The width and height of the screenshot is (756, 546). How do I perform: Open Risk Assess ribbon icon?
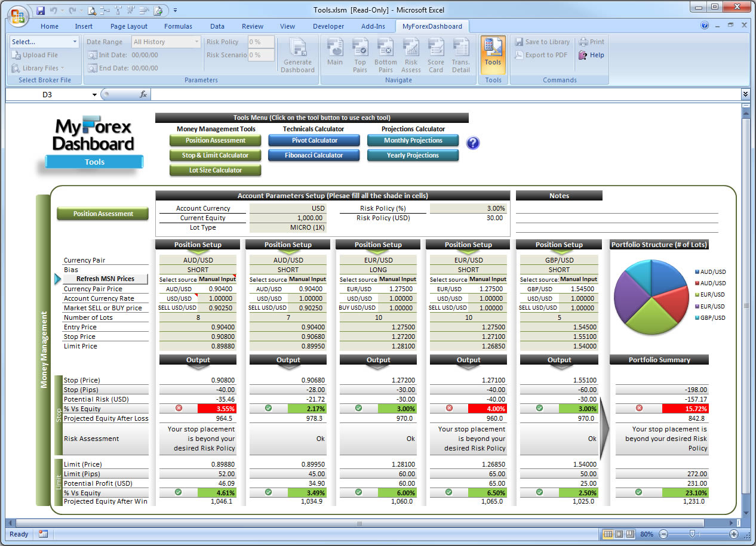[x=411, y=55]
